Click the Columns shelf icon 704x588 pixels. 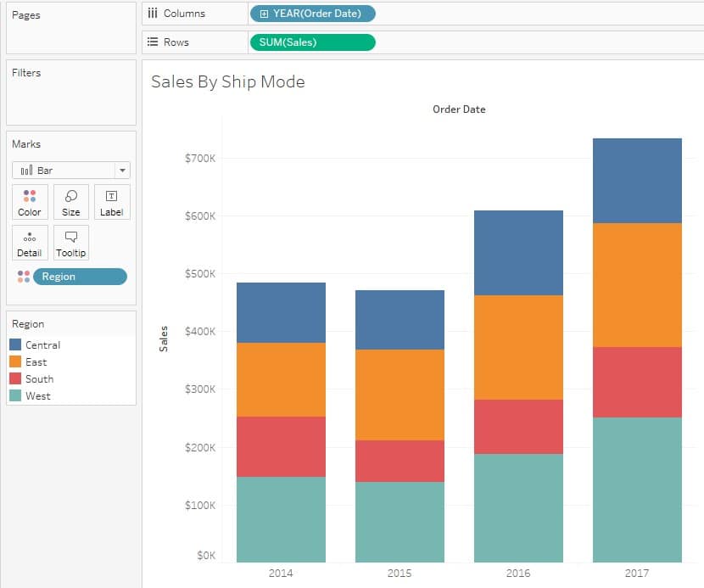152,13
